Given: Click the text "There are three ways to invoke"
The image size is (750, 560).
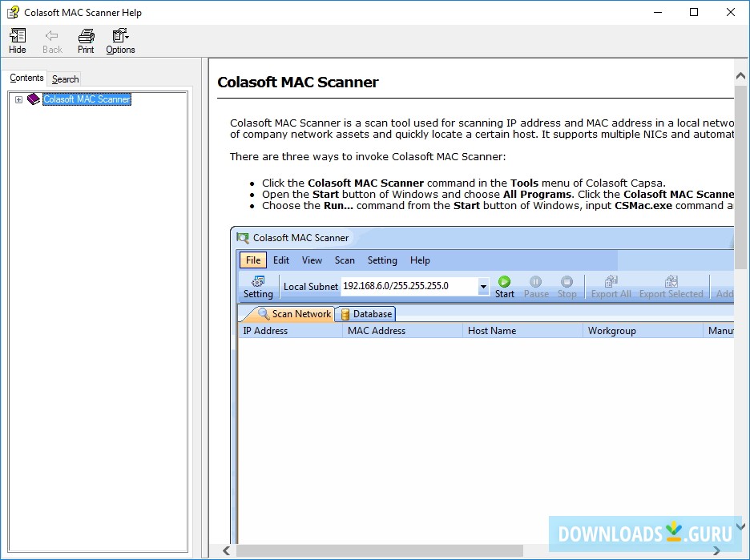Looking at the screenshot, I should coord(309,157).
